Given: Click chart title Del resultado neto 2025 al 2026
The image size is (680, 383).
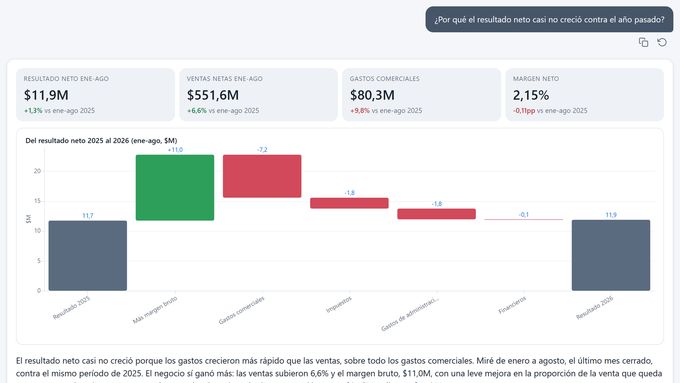Looking at the screenshot, I should pos(101,141).
